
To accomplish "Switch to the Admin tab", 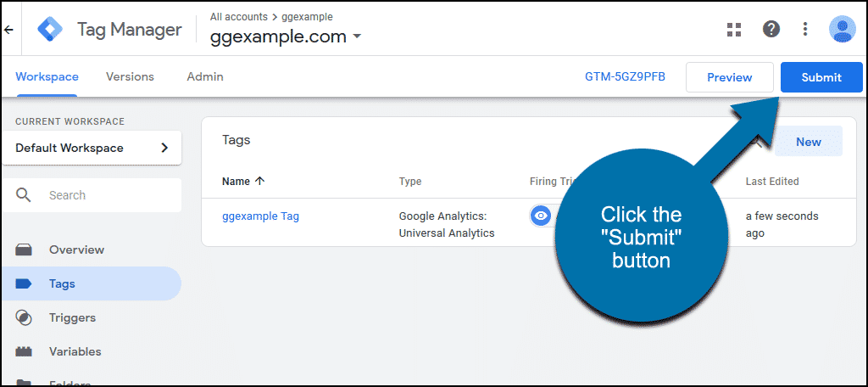I will click(205, 76).
